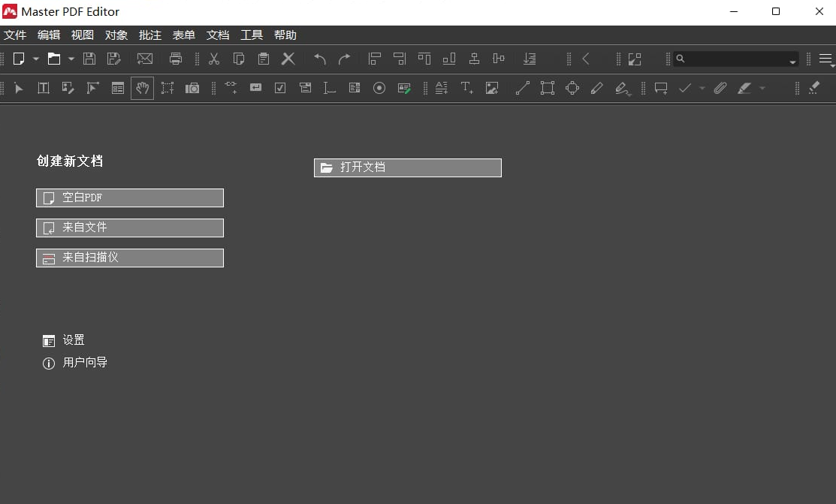Click the form button field tool

[256, 87]
